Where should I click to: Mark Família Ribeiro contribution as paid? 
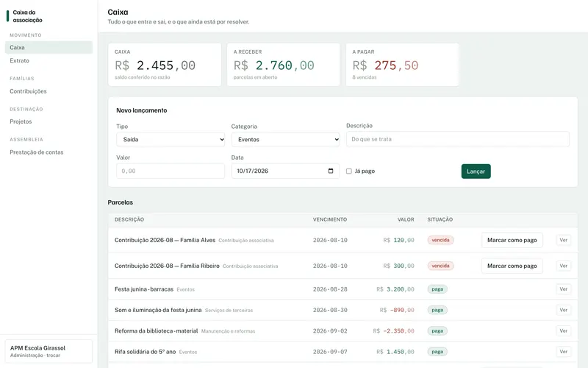(512, 266)
